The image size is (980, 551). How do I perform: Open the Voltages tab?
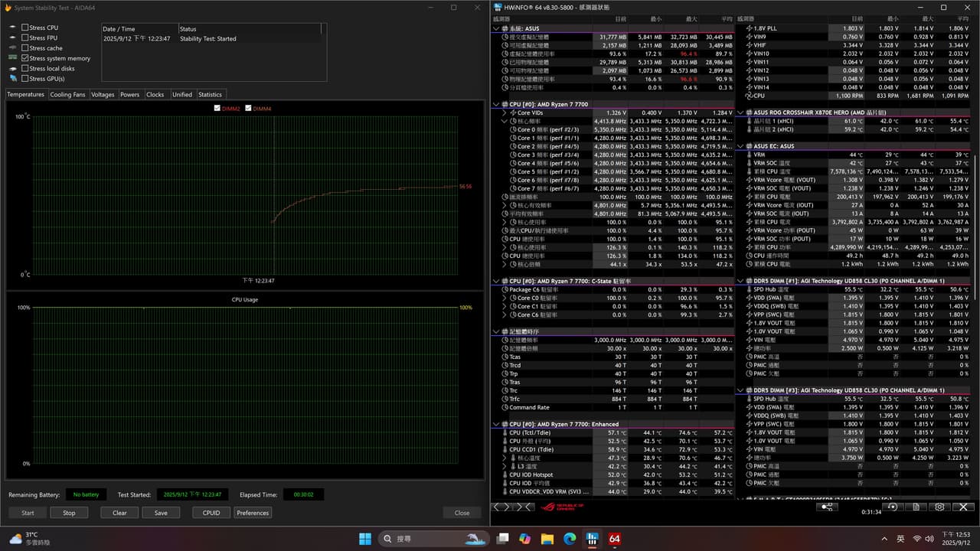(103, 95)
